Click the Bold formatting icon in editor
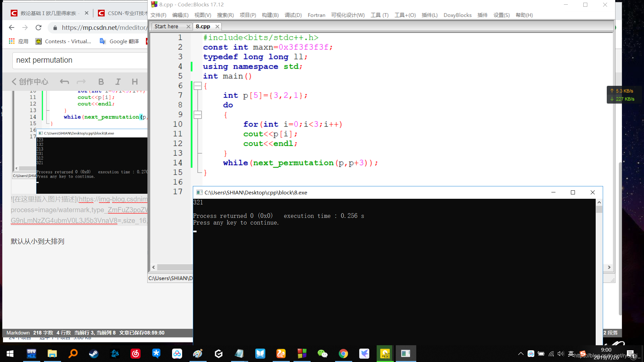This screenshot has height=362, width=644. coord(101,82)
